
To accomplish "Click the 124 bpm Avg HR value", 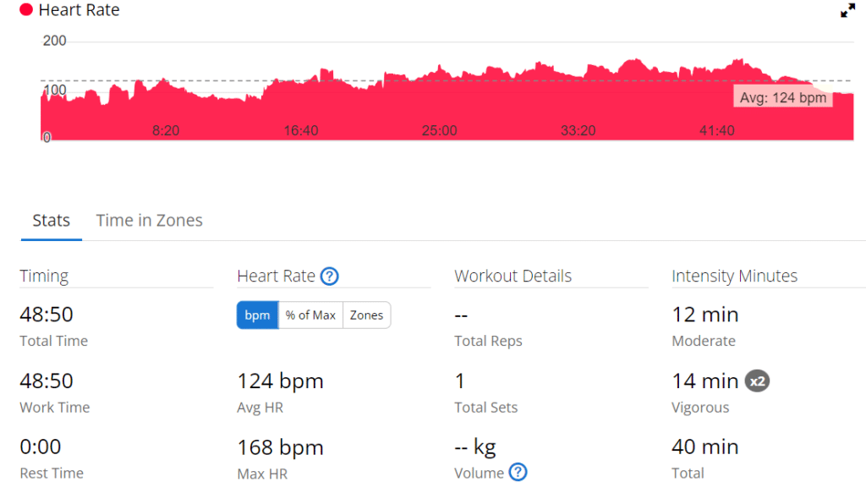I will [x=281, y=381].
